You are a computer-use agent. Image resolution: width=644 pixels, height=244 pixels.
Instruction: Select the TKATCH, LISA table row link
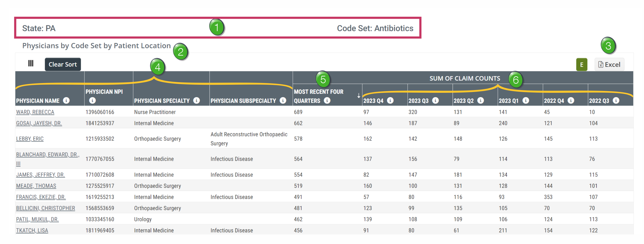tap(32, 231)
